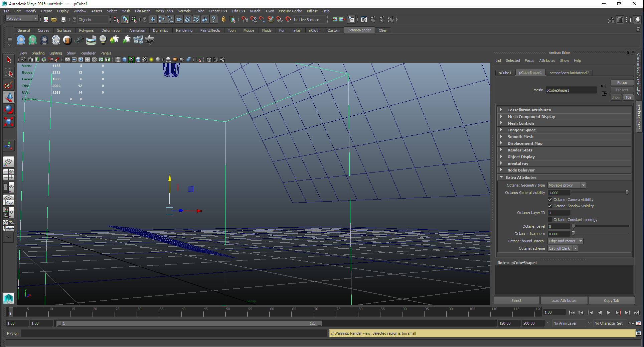Uncheck Octane Camera visibility
This screenshot has width=644, height=347.
pyautogui.click(x=550, y=200)
